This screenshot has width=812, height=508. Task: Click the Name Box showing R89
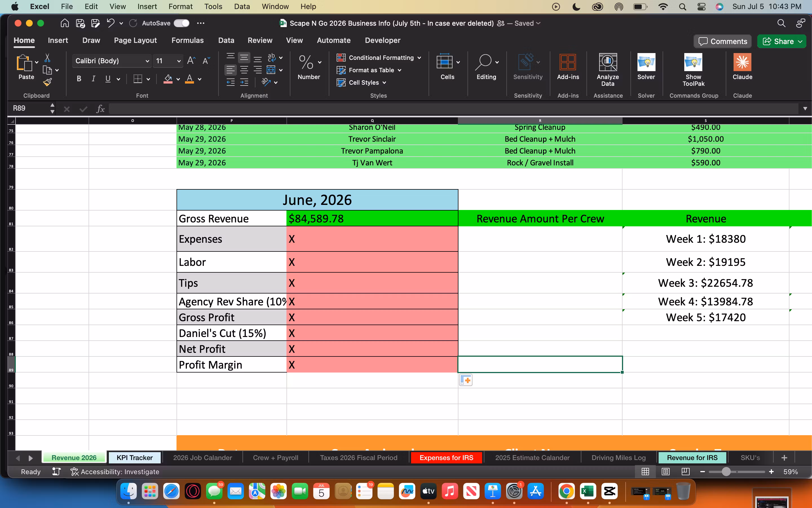coord(30,108)
